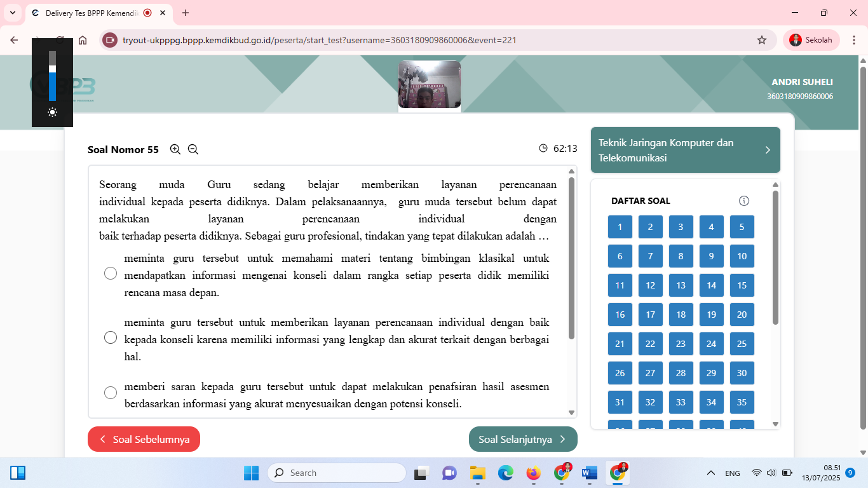Click the clock icon beside the timer
Image resolution: width=868 pixels, height=488 pixels.
[x=543, y=147]
